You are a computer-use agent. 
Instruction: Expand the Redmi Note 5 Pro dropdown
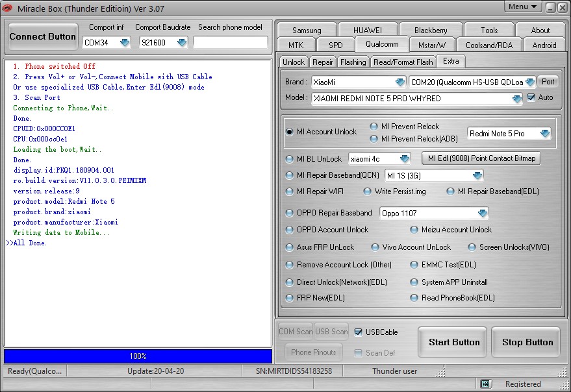point(545,134)
